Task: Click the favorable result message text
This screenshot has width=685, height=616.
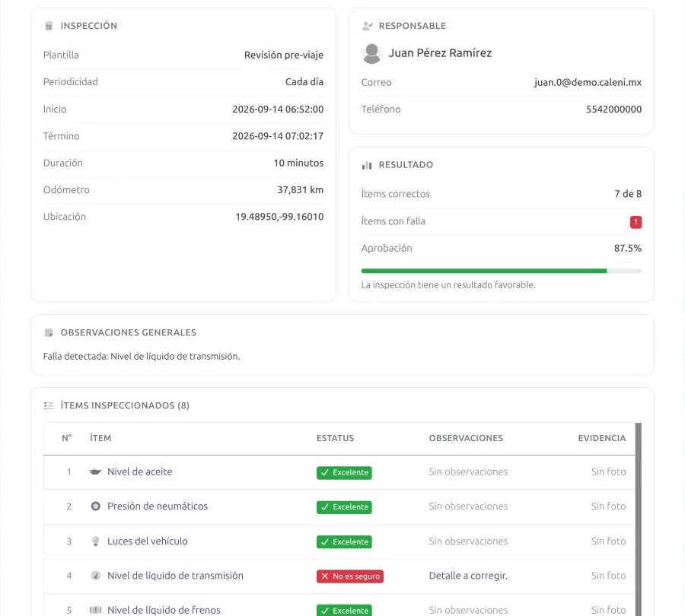Action: point(448,285)
